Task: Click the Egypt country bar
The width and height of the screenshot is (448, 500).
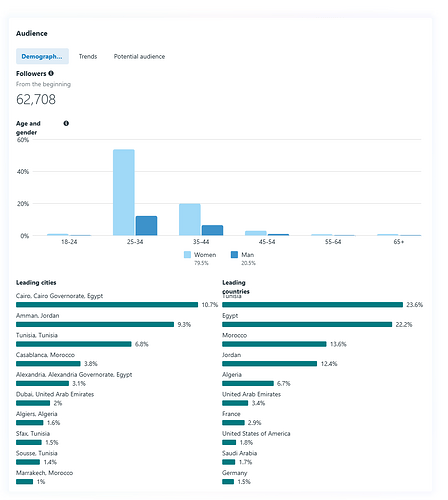Action: [307, 324]
